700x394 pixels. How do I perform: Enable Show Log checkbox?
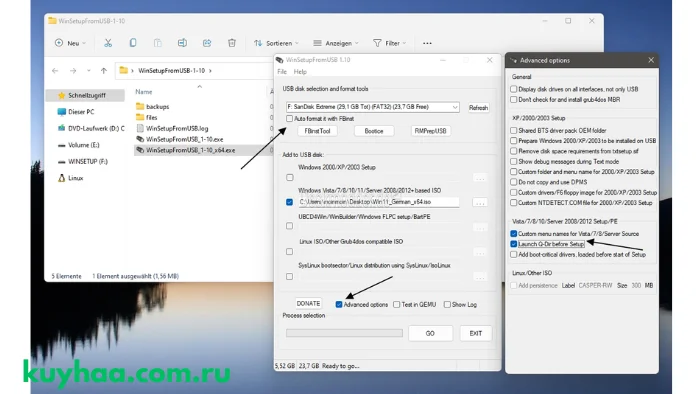pos(447,304)
